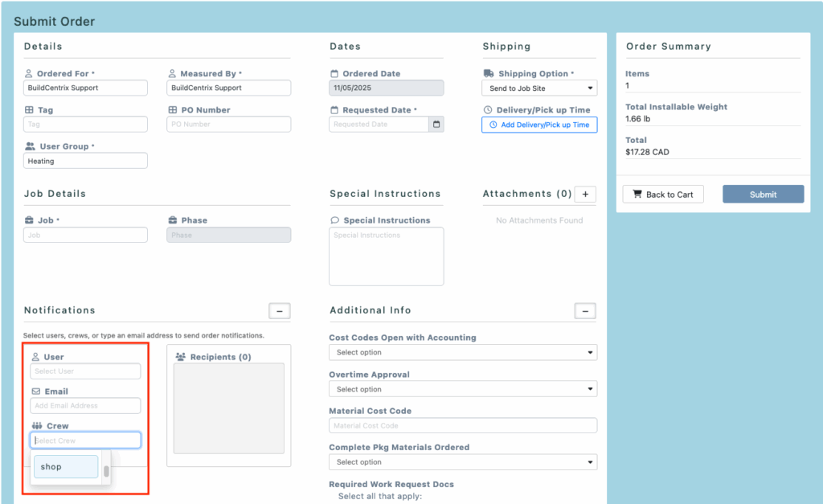This screenshot has width=823, height=504.
Task: Click the clock icon in Add Delivery/Pick up Time
Action: click(493, 125)
